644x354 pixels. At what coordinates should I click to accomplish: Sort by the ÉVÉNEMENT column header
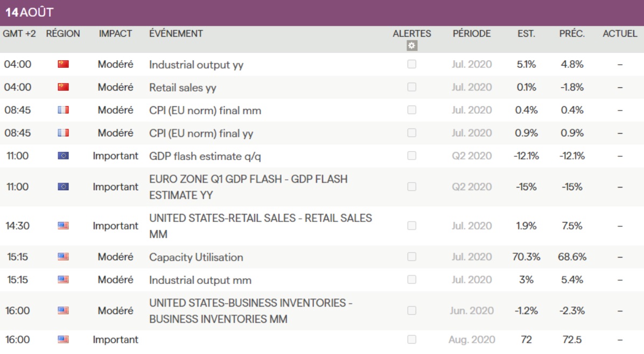176,33
